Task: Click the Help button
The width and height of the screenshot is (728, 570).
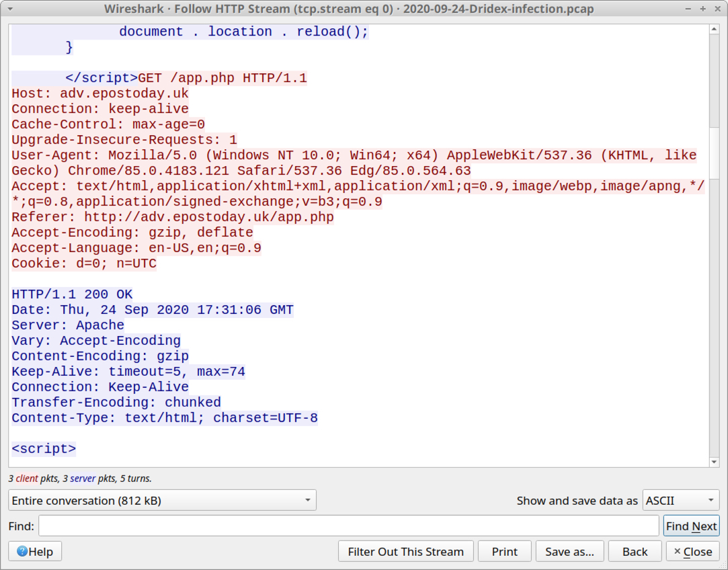Action: click(35, 551)
